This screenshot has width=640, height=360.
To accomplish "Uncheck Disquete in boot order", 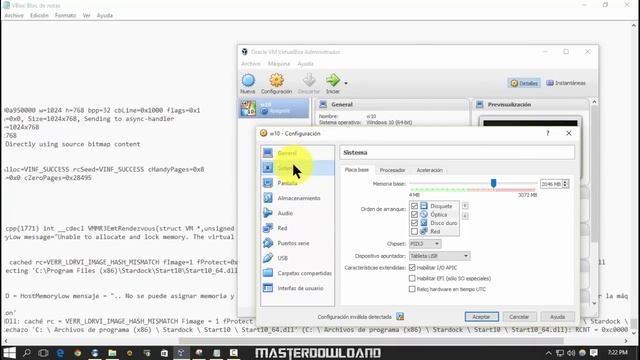I will (414, 206).
